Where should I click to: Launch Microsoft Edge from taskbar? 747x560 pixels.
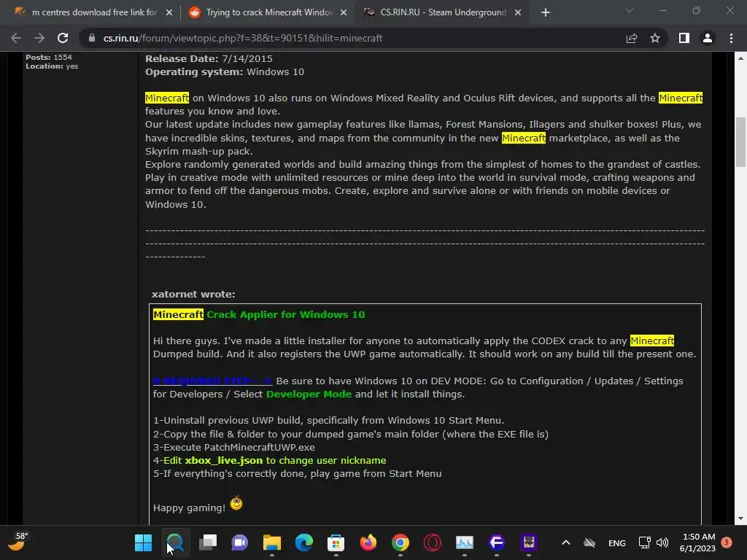tap(304, 542)
